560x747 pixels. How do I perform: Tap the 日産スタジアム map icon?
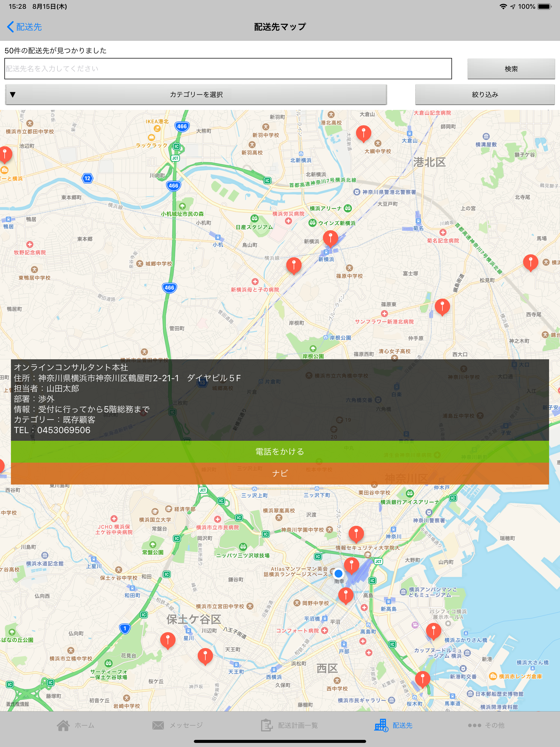pyautogui.click(x=254, y=218)
